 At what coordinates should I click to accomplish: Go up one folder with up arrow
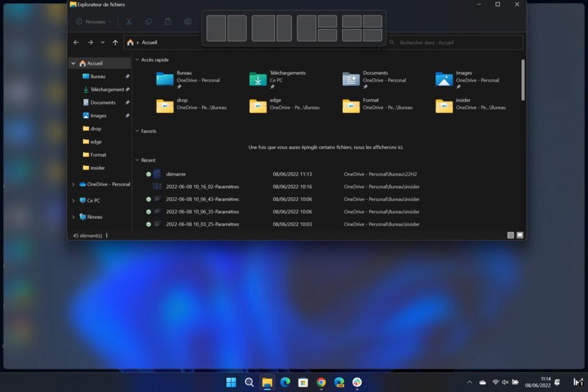click(115, 42)
